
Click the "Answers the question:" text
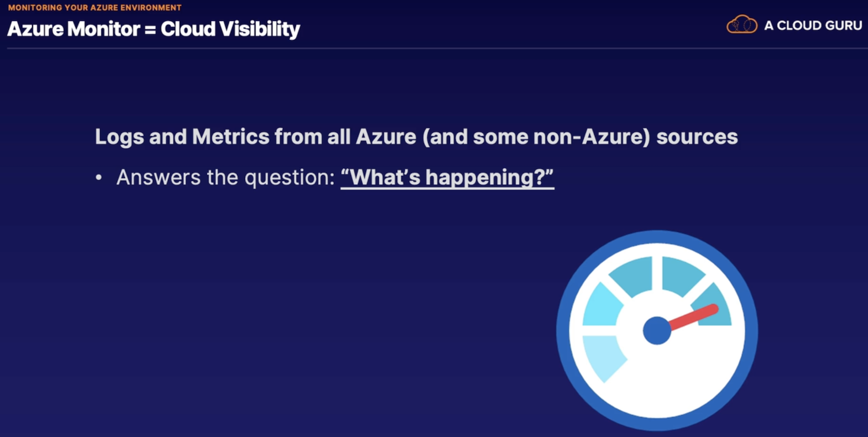click(x=226, y=178)
